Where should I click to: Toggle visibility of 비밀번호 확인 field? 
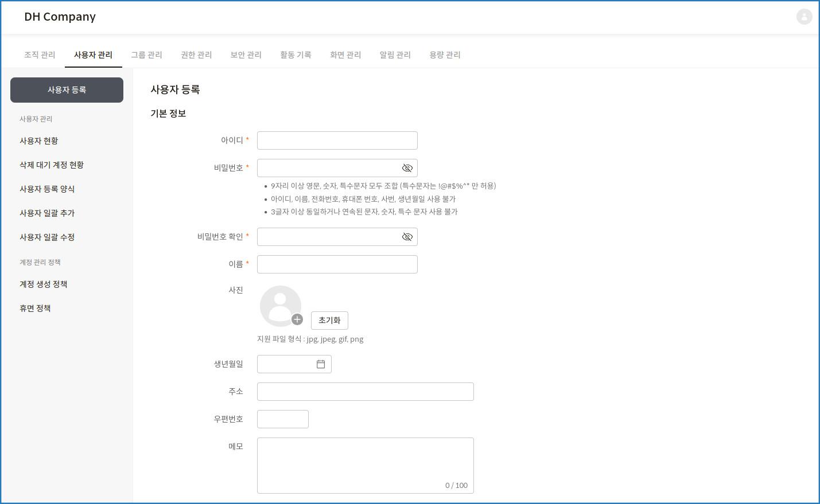point(407,237)
